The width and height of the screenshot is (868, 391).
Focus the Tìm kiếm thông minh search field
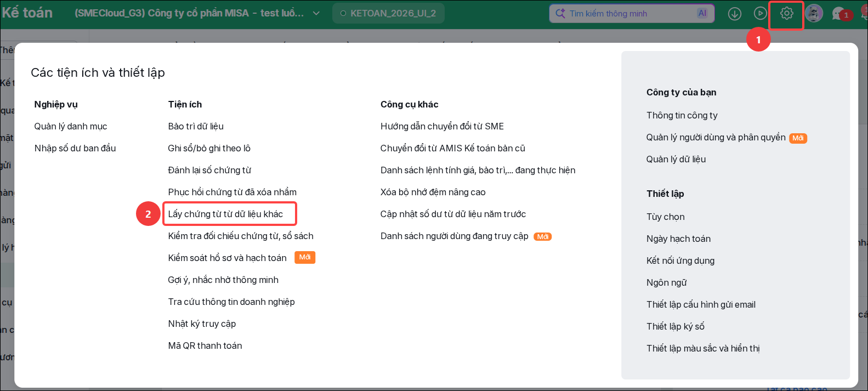tap(632, 13)
